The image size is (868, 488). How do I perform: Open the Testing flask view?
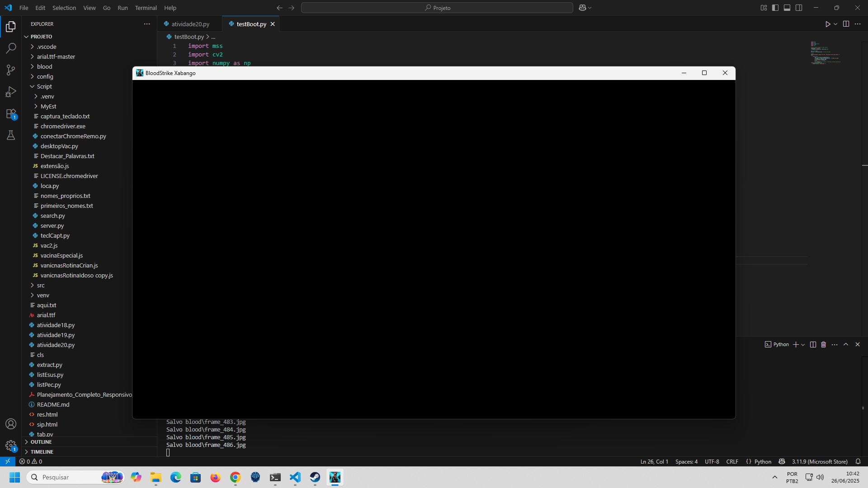coord(11,135)
